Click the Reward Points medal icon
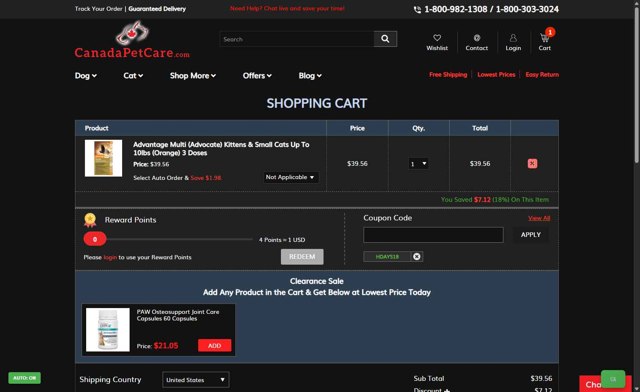 (x=90, y=220)
